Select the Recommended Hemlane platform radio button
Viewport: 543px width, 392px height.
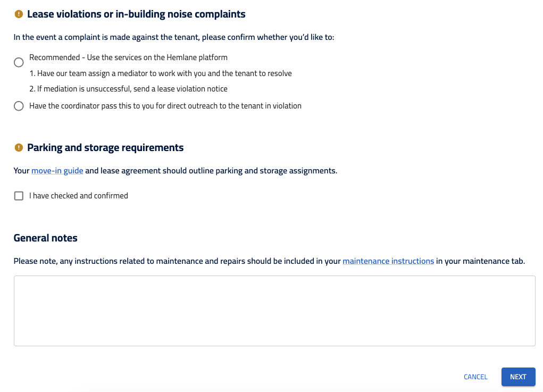click(19, 62)
